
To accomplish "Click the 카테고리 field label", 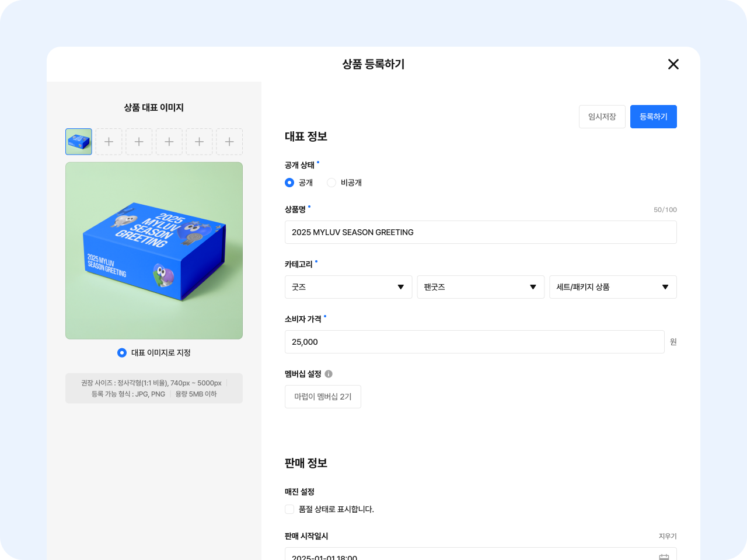I will coord(299,264).
